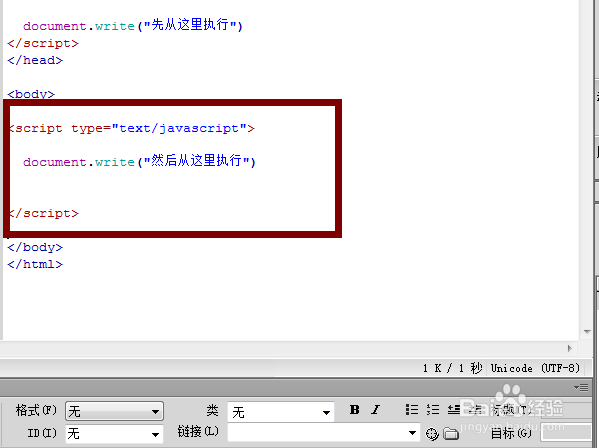599x448 pixels.
Task: Apply unordered bullet list formatting
Action: pos(411,410)
